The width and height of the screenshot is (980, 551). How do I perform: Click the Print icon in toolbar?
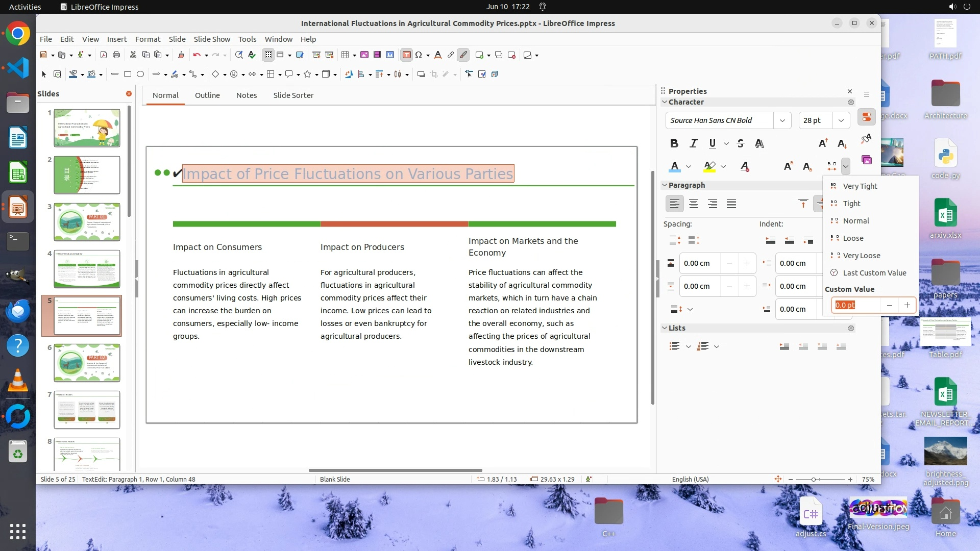coord(116,55)
